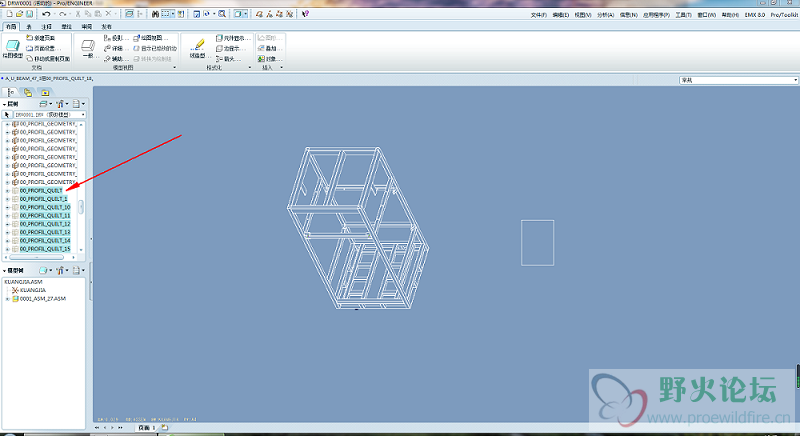
Task: Switch to the second ribbon tab
Action: [x=29, y=27]
